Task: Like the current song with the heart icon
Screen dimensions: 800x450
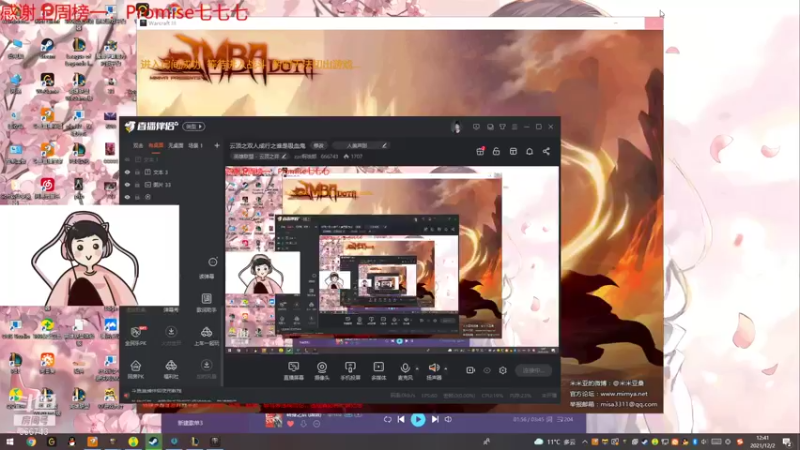Action: coord(290,423)
